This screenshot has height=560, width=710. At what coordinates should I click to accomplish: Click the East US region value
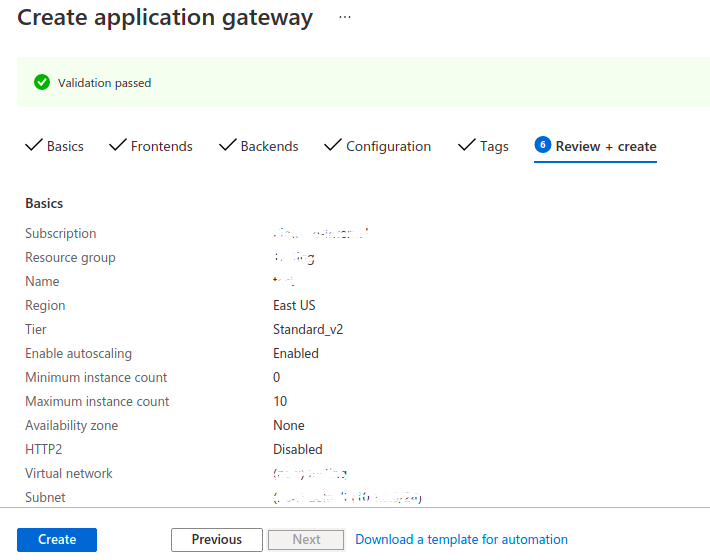(x=294, y=306)
